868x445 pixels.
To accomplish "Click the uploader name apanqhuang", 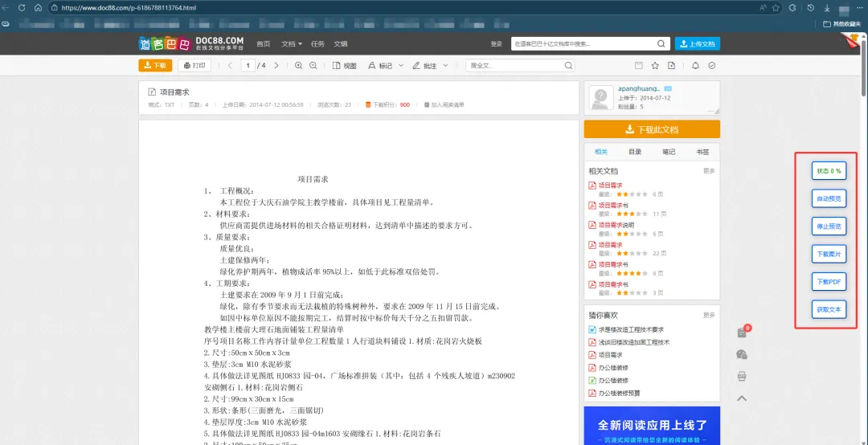I will point(640,88).
